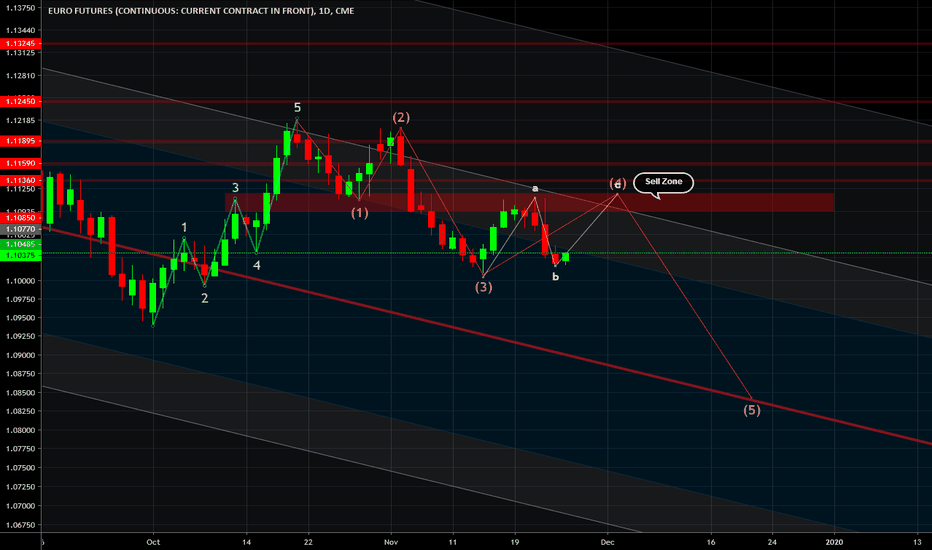Click the 2020 label on time axis
This screenshot has width=932, height=550.
point(835,542)
